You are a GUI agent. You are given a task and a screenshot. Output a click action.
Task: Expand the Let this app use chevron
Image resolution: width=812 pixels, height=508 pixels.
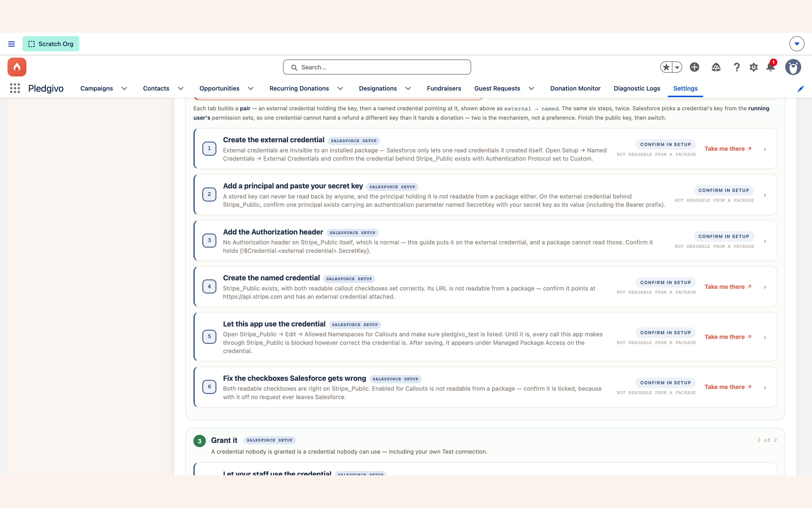[765, 337]
